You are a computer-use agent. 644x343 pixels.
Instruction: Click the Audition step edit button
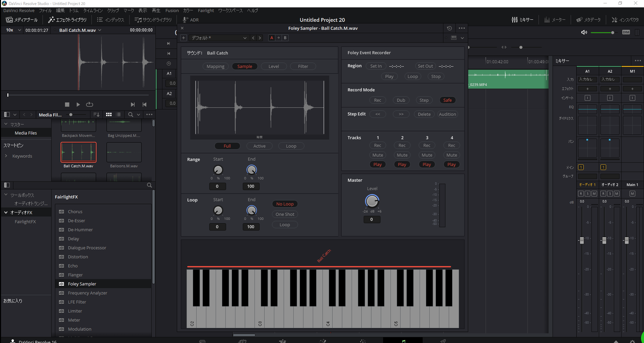coord(447,114)
